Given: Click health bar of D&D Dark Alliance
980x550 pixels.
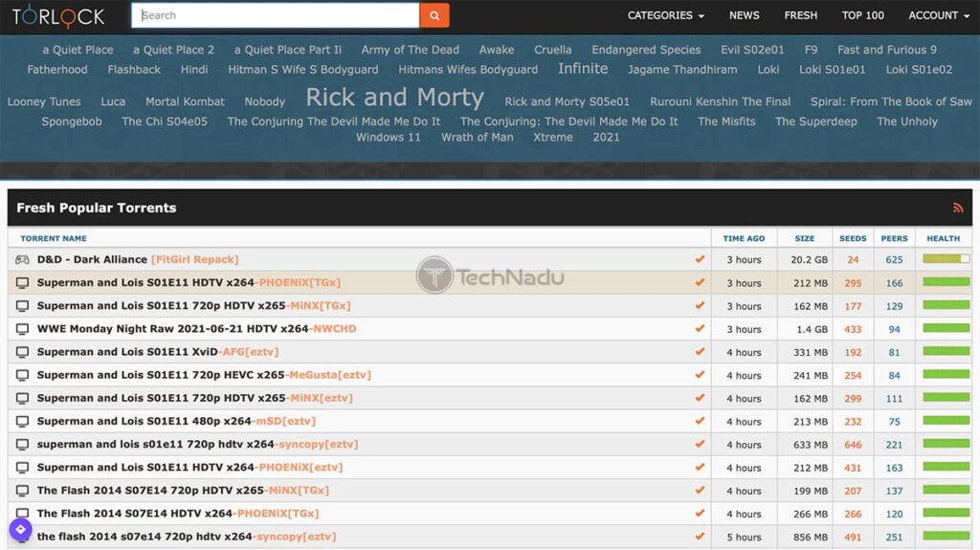Looking at the screenshot, I should click(946, 259).
